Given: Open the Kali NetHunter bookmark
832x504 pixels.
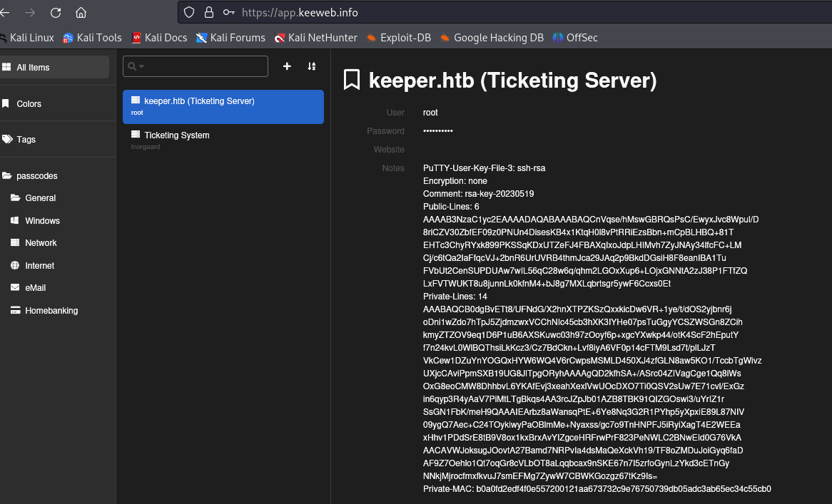Looking at the screenshot, I should click(315, 38).
